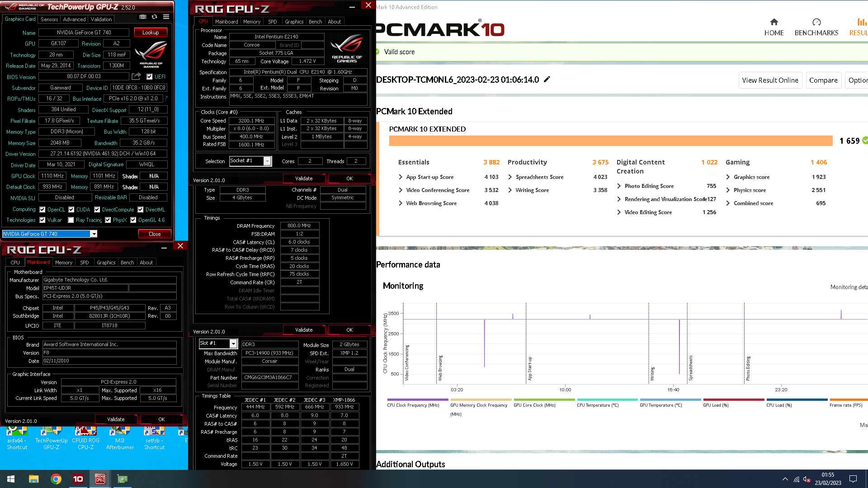The width and height of the screenshot is (868, 488).
Task: Switch to PCMark 10 in the taskbar
Action: click(x=78, y=479)
